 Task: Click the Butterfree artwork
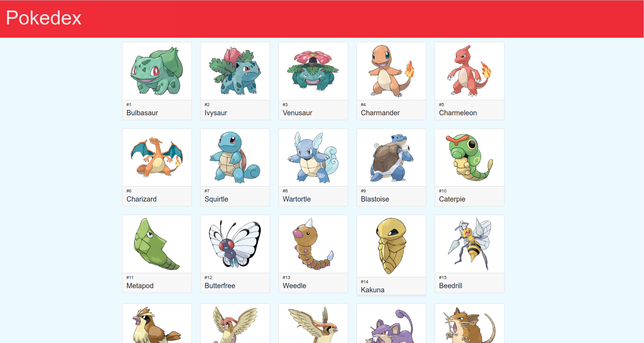tap(235, 244)
